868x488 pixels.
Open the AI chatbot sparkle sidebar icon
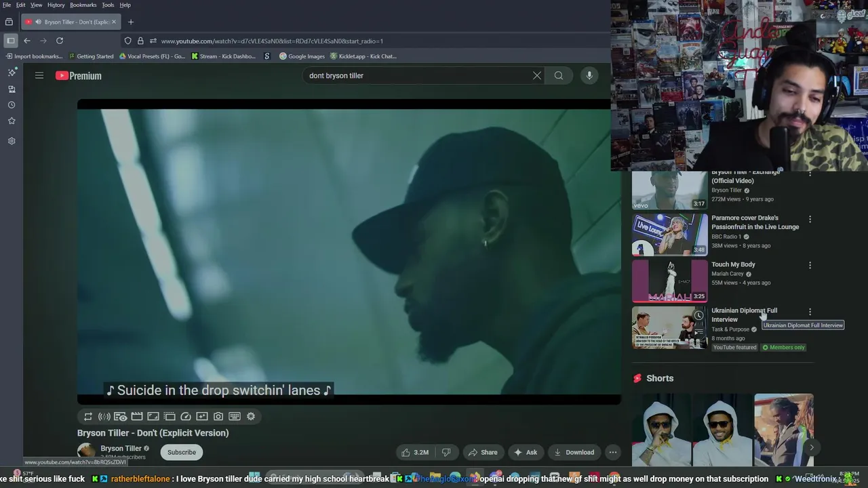tap(12, 72)
